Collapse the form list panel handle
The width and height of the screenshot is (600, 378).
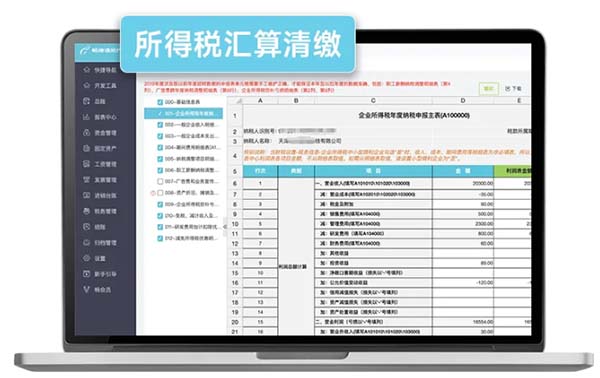click(225, 226)
